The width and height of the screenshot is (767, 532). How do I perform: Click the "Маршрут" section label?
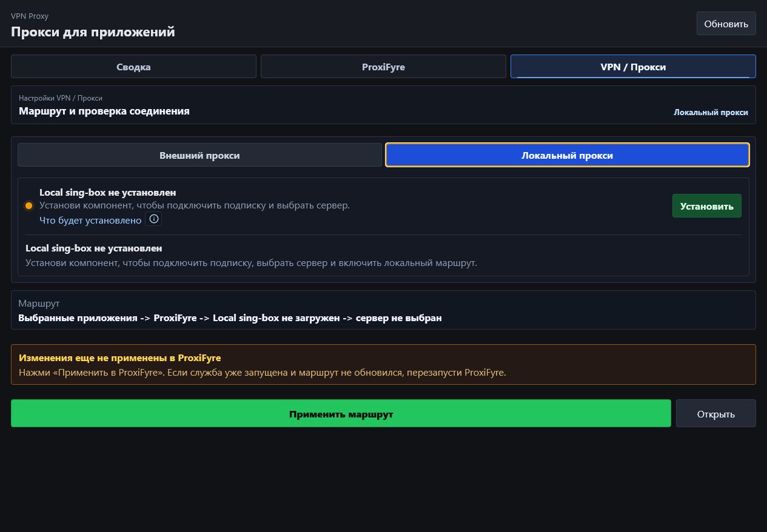point(39,303)
